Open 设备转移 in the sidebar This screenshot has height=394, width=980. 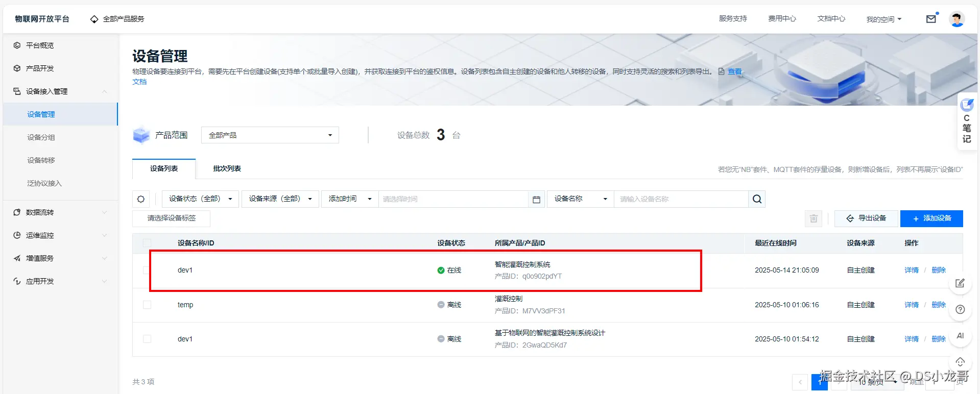[41, 160]
